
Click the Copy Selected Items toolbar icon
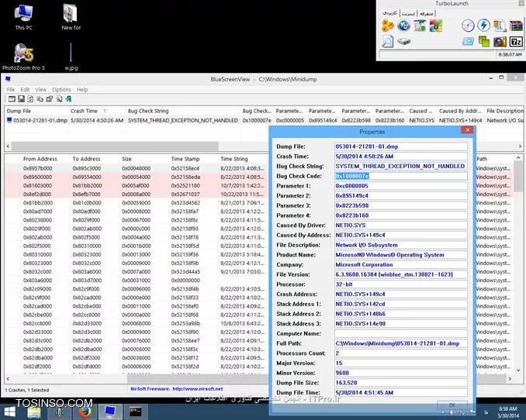click(x=40, y=99)
